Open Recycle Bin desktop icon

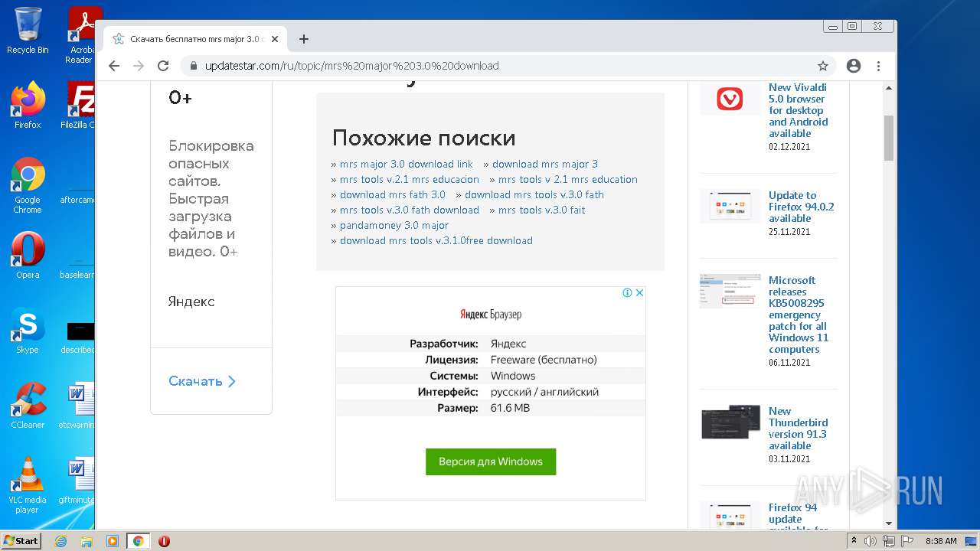tap(28, 31)
